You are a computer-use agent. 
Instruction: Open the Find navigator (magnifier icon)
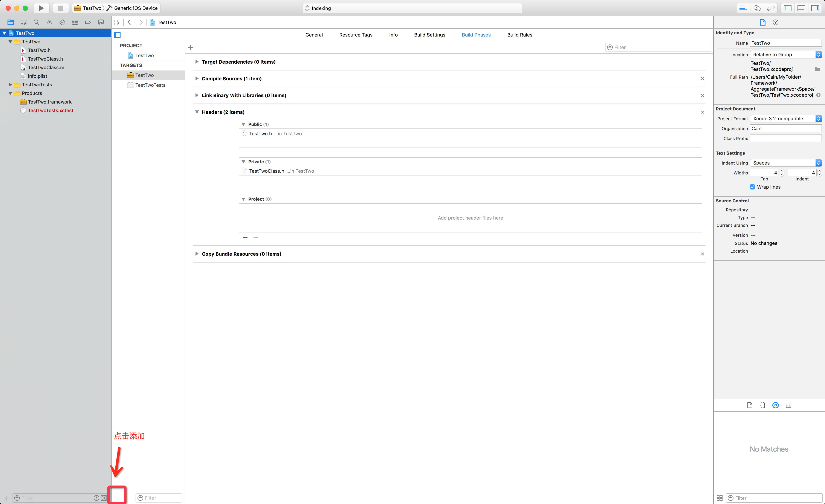pos(36,22)
